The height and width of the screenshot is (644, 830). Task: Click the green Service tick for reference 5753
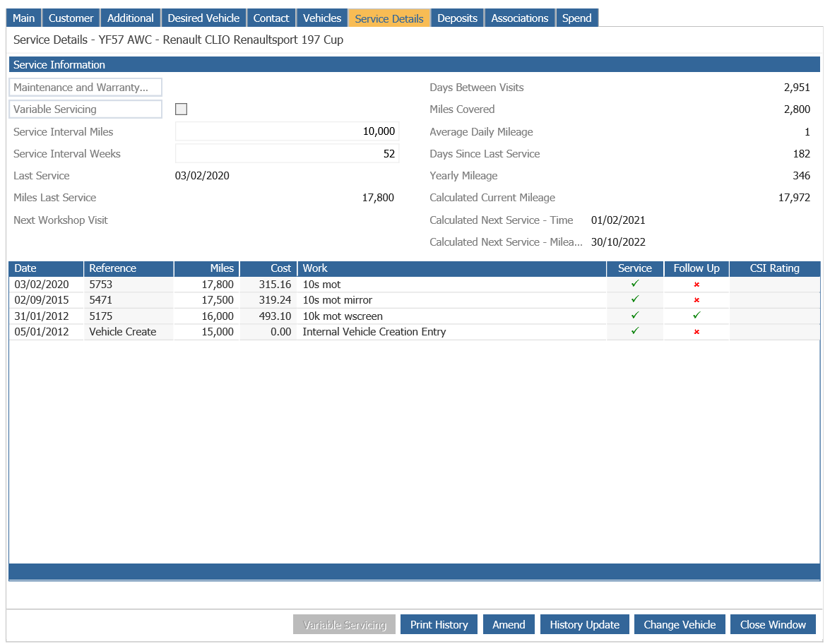(634, 284)
